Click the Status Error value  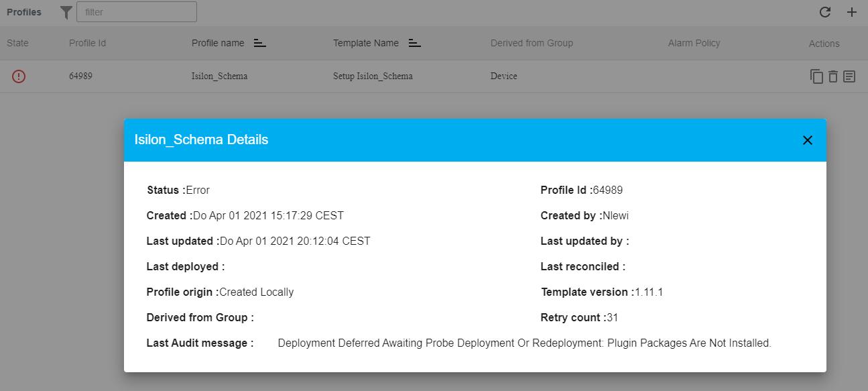198,190
